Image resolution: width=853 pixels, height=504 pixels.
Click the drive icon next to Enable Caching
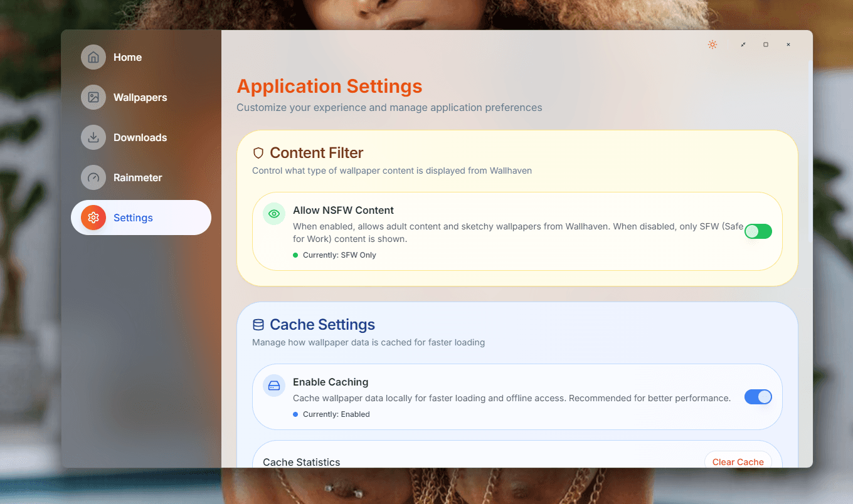point(273,385)
